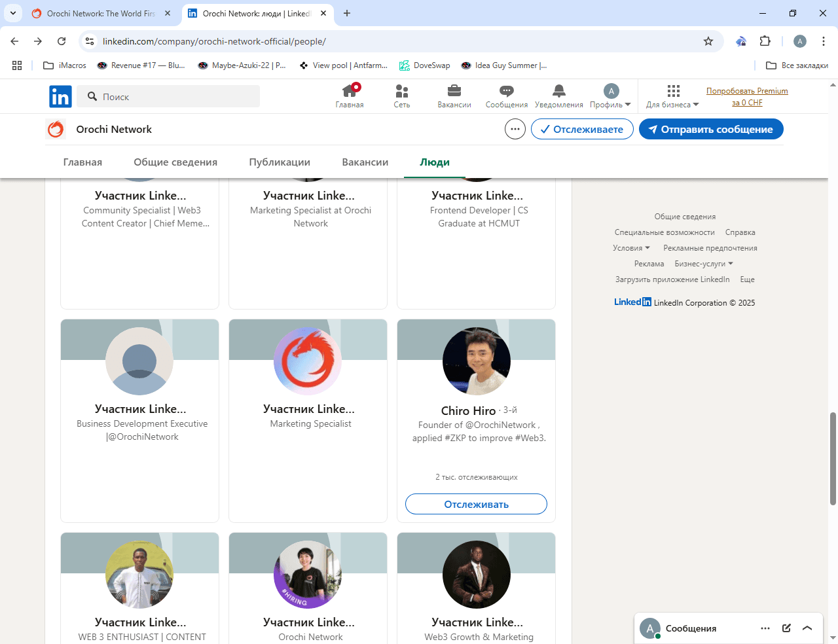Click Chiro Hiro profile photo
The image size is (838, 644).
click(477, 361)
